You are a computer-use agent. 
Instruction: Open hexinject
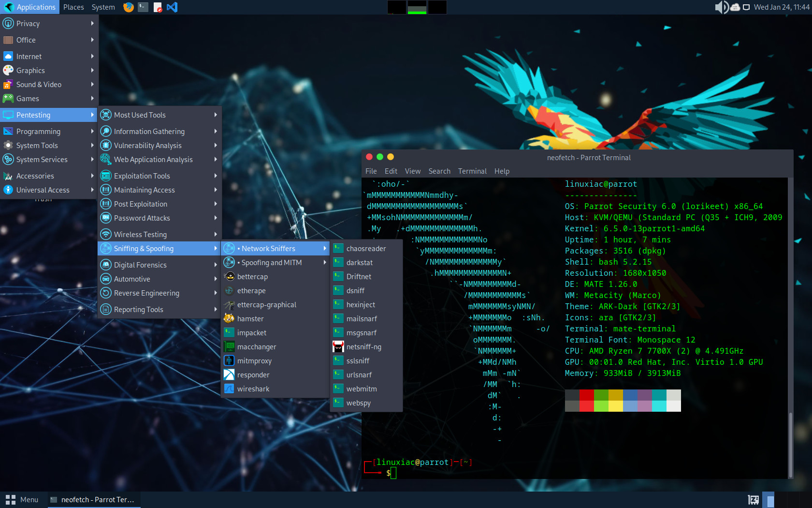(x=366, y=305)
